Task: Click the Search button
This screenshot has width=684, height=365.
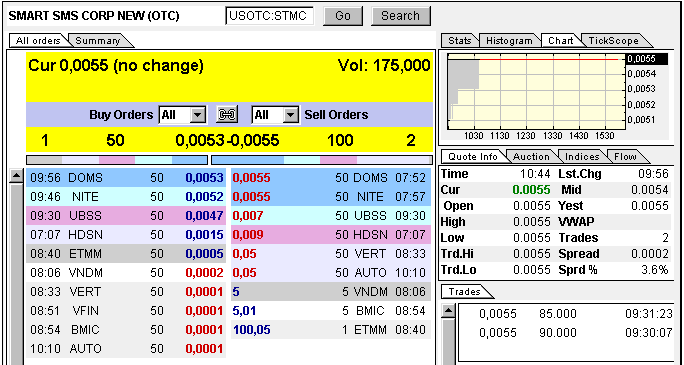Action: point(400,16)
